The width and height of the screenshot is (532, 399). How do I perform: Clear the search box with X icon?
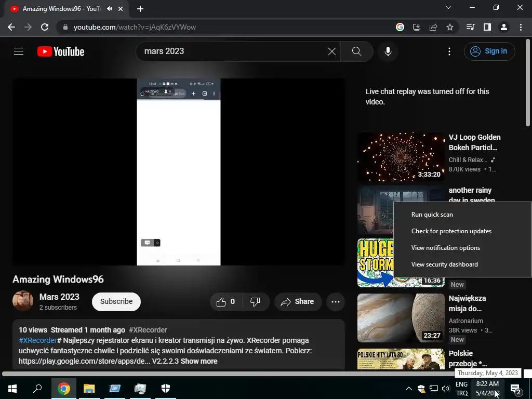click(332, 51)
